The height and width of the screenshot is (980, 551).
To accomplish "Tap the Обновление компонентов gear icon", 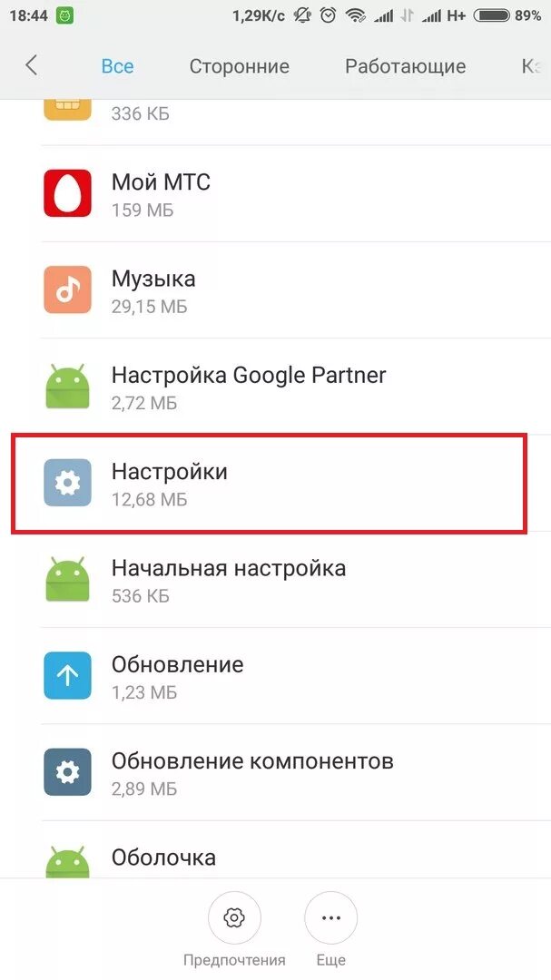I will (67, 772).
